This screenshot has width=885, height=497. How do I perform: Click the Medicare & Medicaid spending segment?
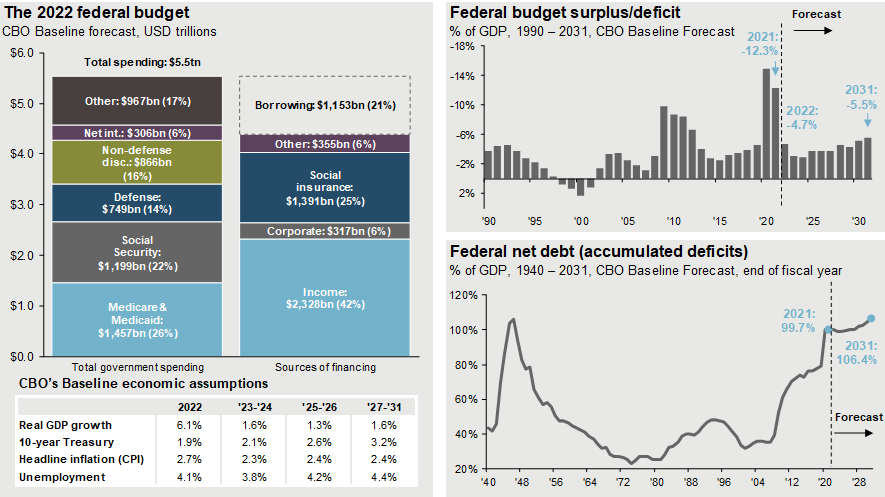click(138, 319)
